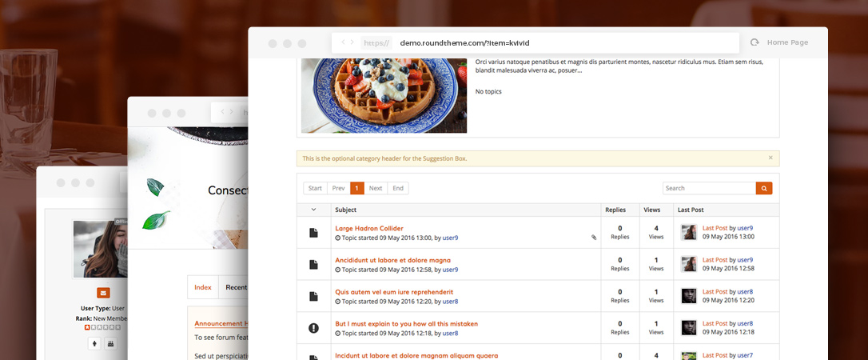Click back arrow in the middle browser window

222,111
